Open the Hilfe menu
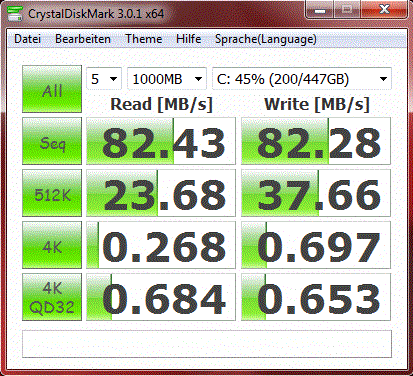The height and width of the screenshot is (376, 413). pos(189,39)
